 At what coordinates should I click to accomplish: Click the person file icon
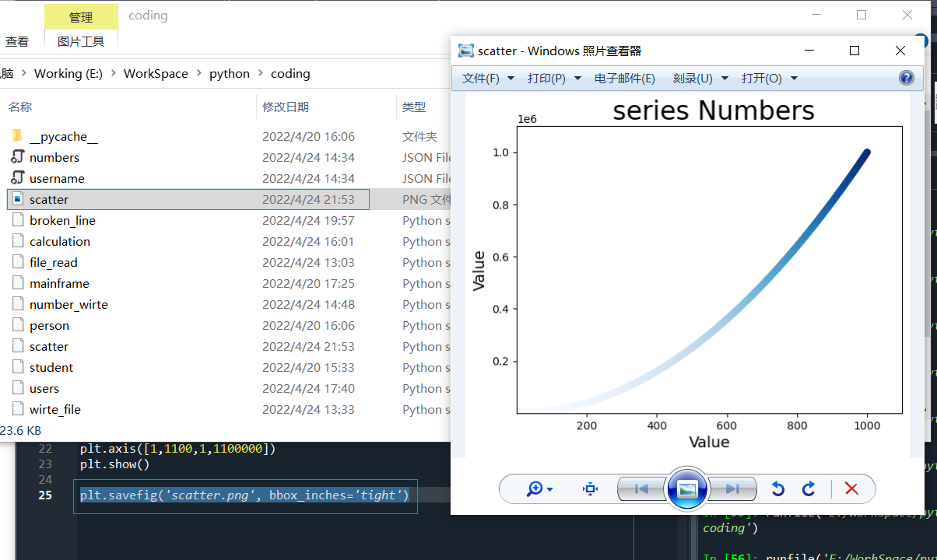coord(17,325)
